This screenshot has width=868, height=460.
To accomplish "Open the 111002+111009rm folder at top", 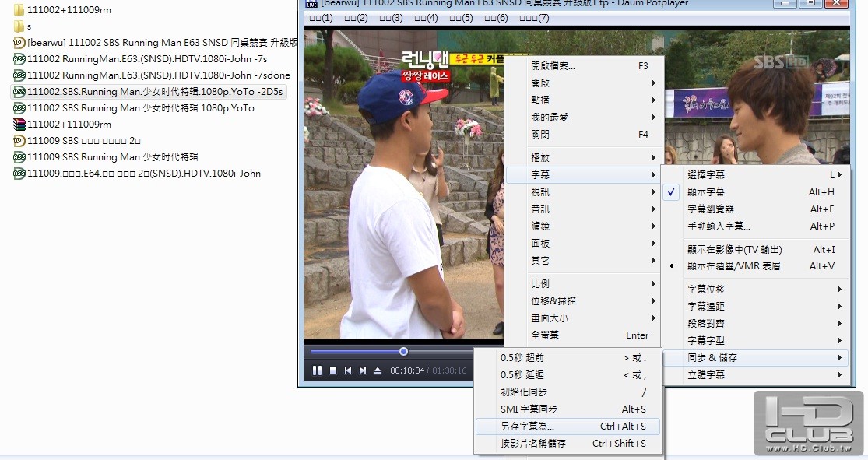I will 62,9.
